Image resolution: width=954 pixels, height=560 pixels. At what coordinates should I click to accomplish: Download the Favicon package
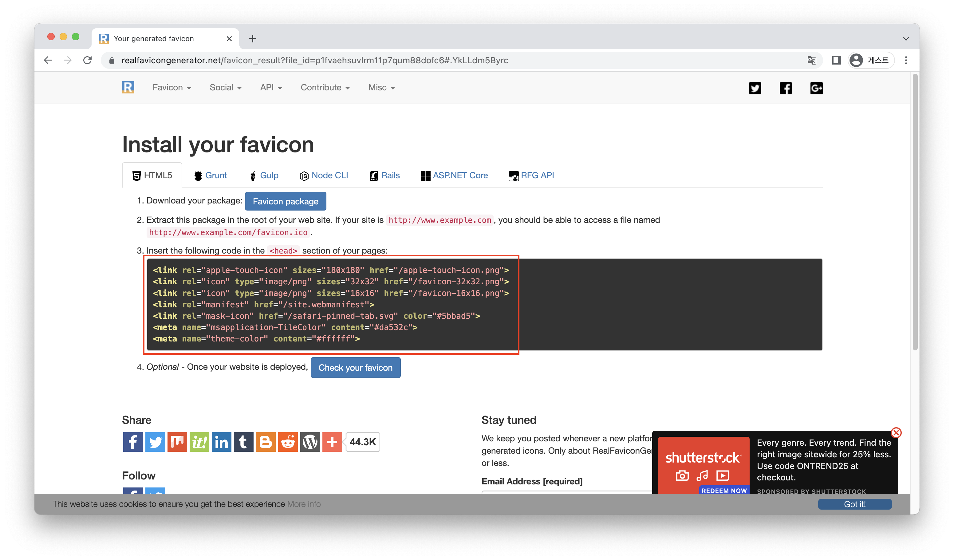(x=286, y=201)
